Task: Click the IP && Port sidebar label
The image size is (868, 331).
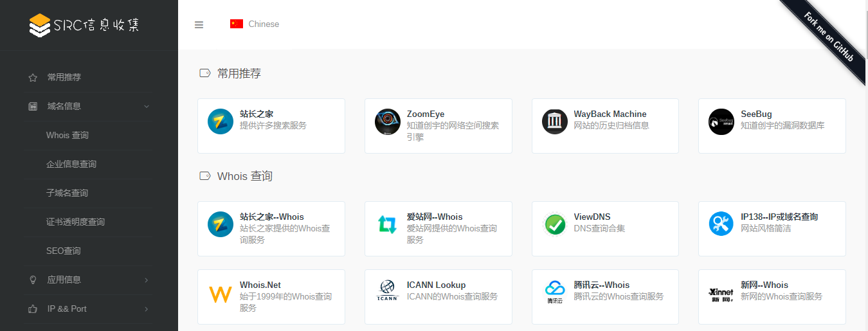Action: tap(67, 309)
